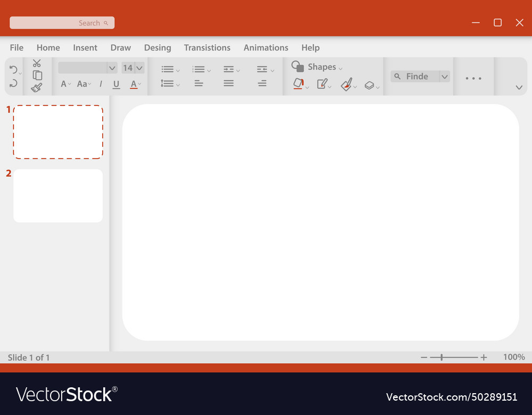Align text to the left
The image size is (532, 415).
198,84
